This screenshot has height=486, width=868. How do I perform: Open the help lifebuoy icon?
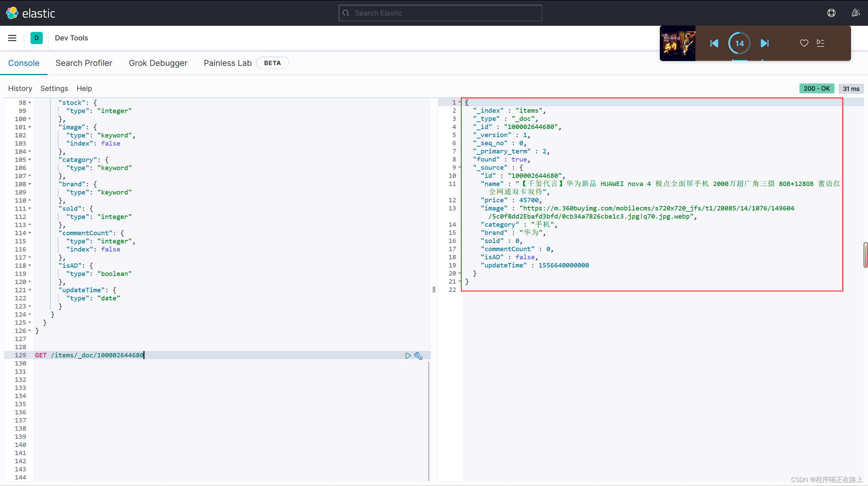coord(831,13)
